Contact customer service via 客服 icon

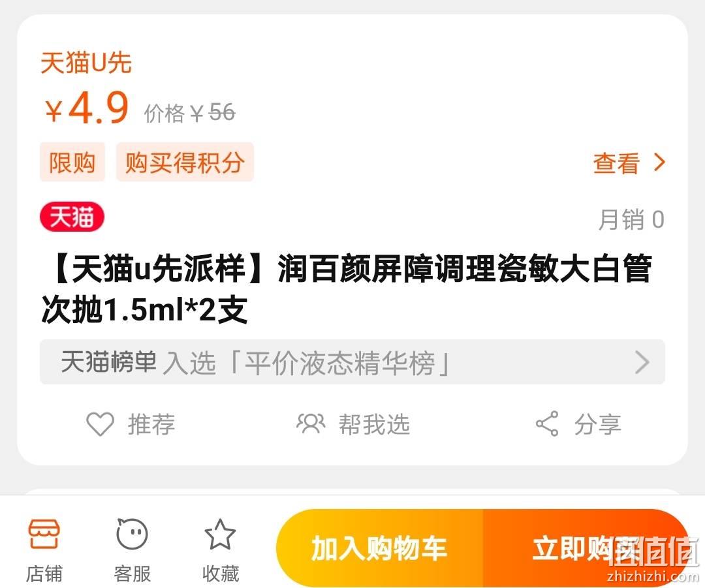click(132, 534)
